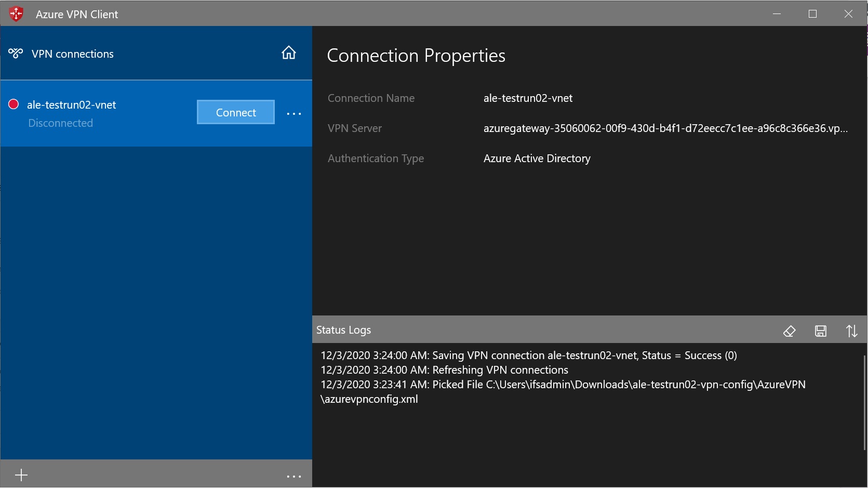
Task: Select the Connection Name value ale-testrun02-vnet
Action: [528, 98]
